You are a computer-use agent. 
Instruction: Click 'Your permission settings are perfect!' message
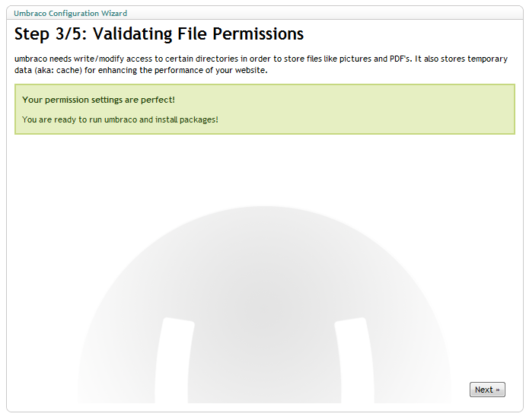[x=98, y=100]
